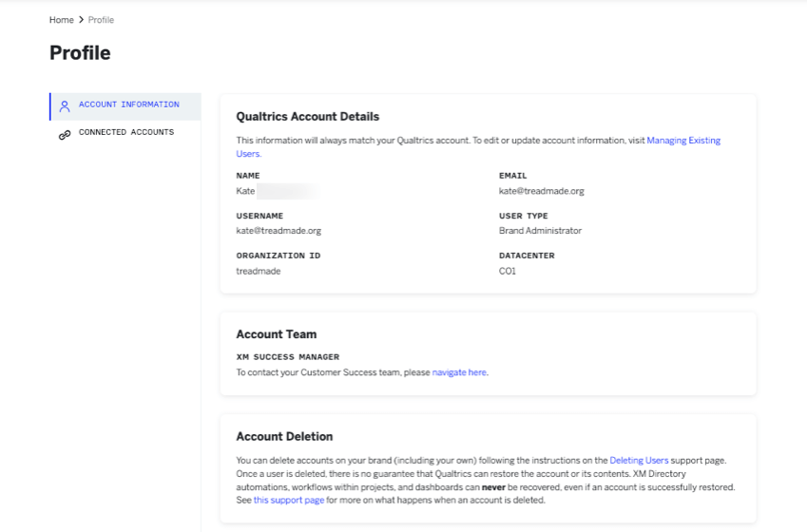Click the Account Deletion heading
This screenshot has height=532, width=807.
(x=284, y=436)
